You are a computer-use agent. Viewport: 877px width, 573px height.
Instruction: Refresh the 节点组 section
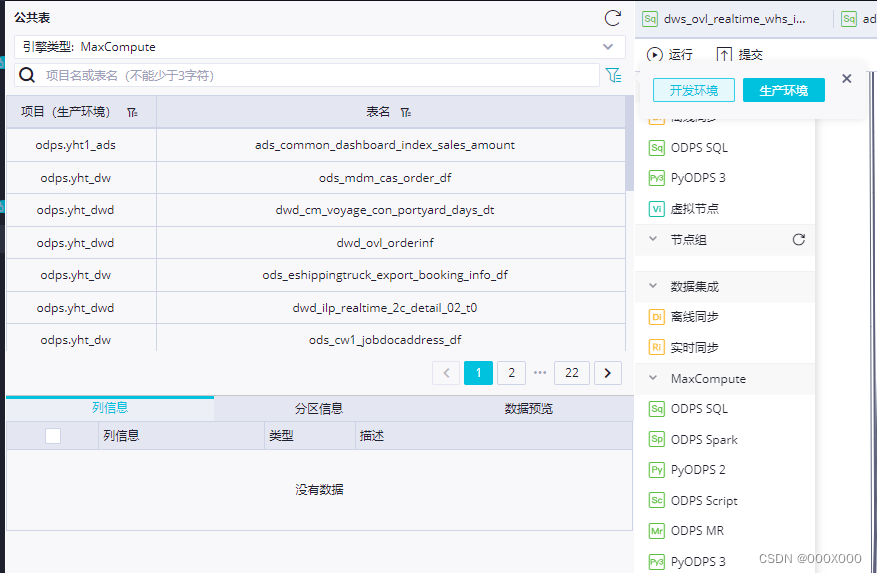tap(799, 239)
